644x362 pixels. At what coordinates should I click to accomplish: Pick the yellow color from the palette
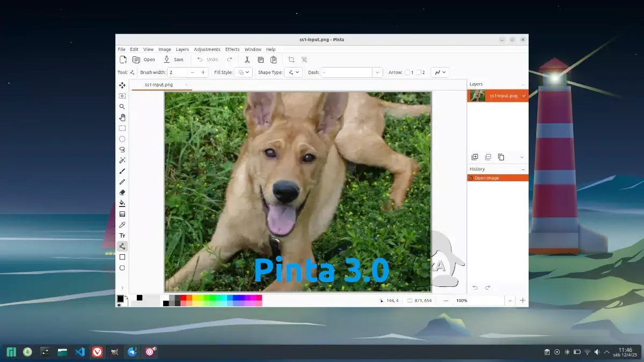(x=195, y=298)
